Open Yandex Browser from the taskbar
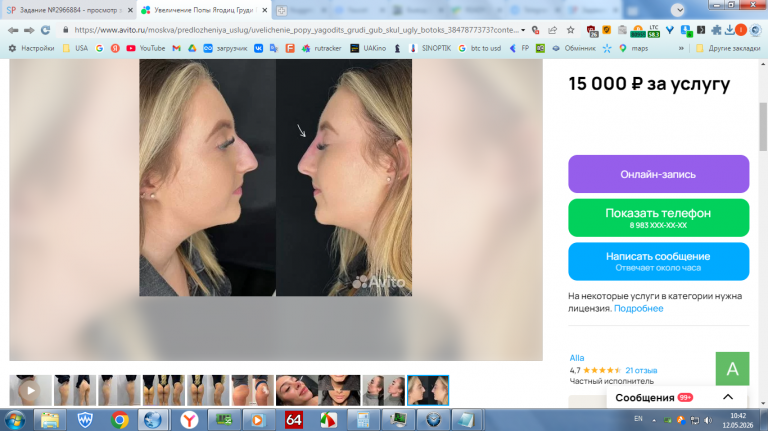Image resolution: width=768 pixels, height=431 pixels. pos(189,420)
